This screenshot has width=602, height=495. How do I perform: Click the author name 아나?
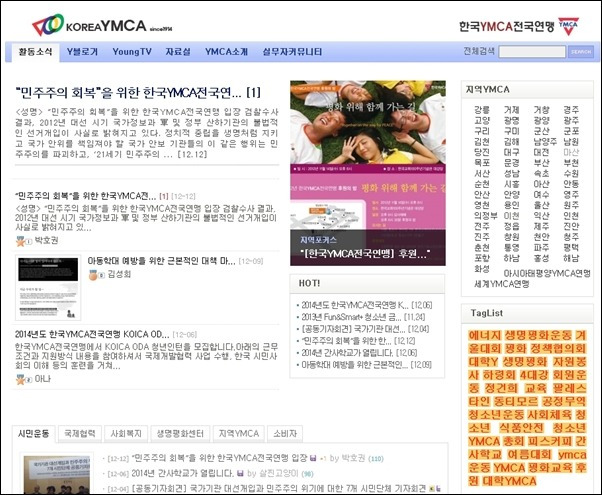point(43,379)
